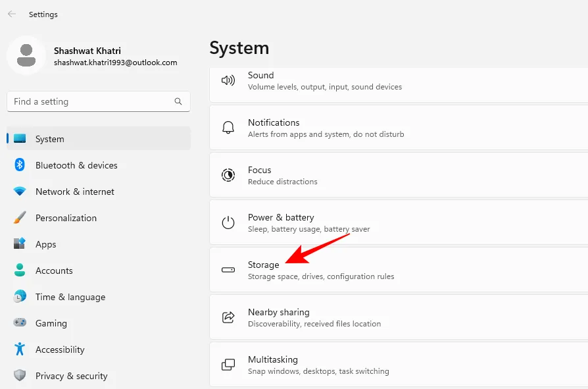Screen dimensions: 588x389
Task: Go to Time & language label
Action: [x=70, y=297]
